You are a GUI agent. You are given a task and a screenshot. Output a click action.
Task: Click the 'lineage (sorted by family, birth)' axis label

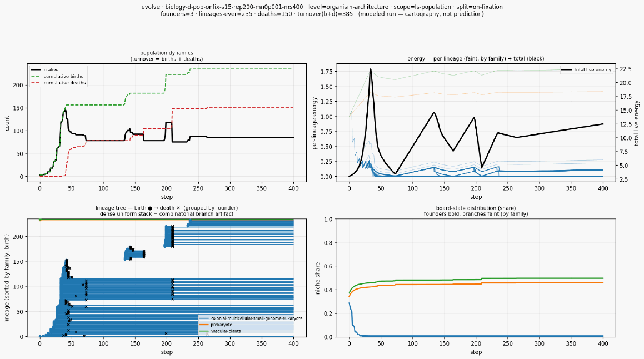point(7,278)
